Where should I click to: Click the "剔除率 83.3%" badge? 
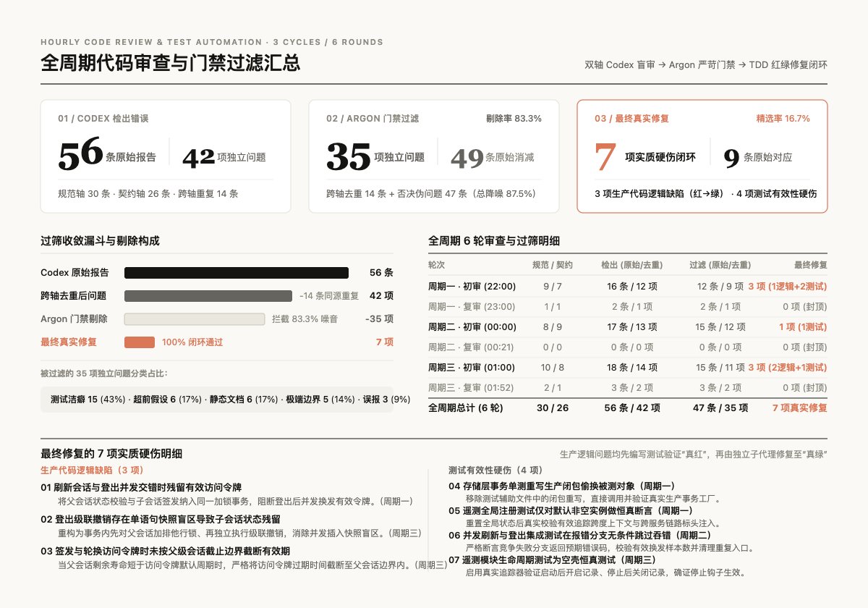click(514, 119)
